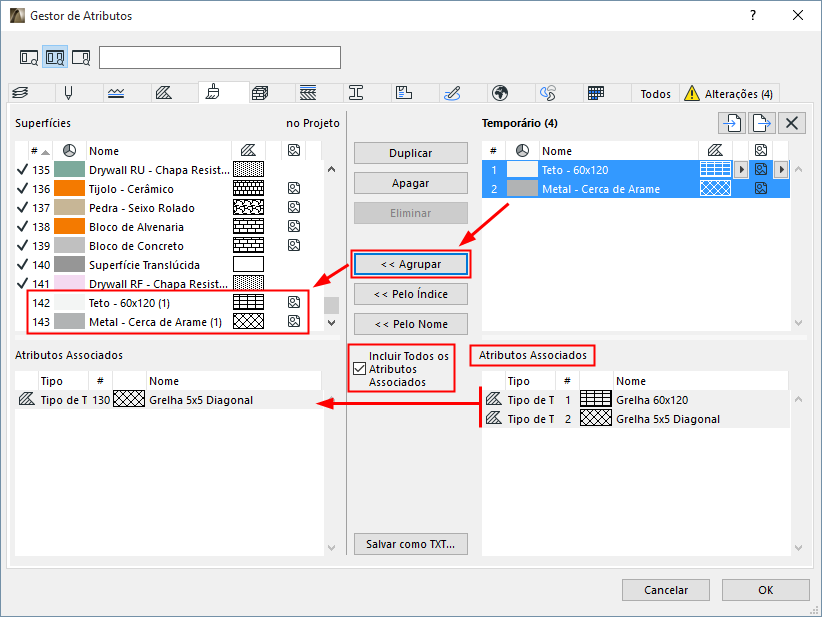The width and height of the screenshot is (822, 617).
Task: Select Grelha 60x120 in temporary associated attributes
Action: point(635,400)
